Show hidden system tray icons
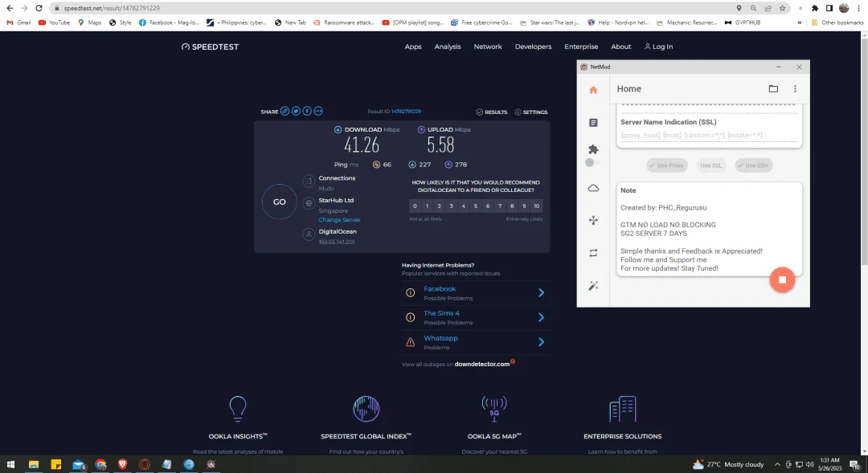The height and width of the screenshot is (473, 868). (x=777, y=465)
